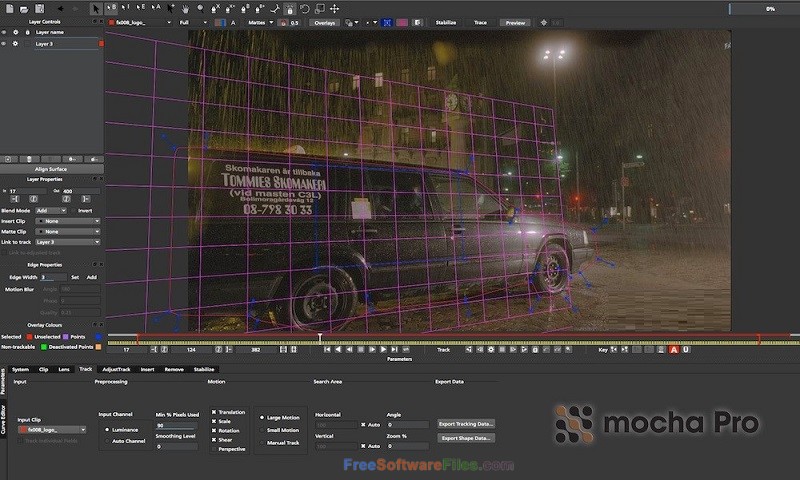Select the Pick Auto (A) arrow tool

point(156,9)
